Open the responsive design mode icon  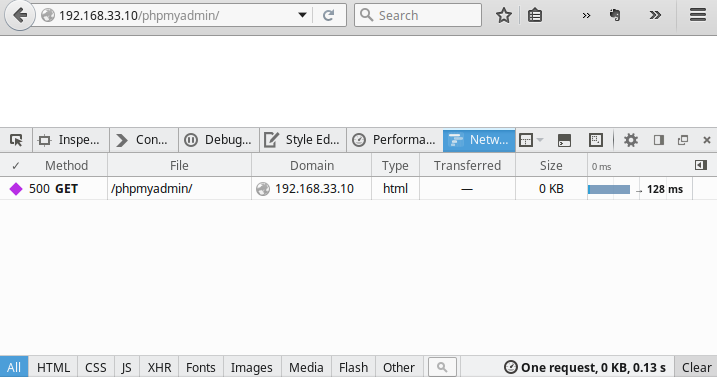596,140
